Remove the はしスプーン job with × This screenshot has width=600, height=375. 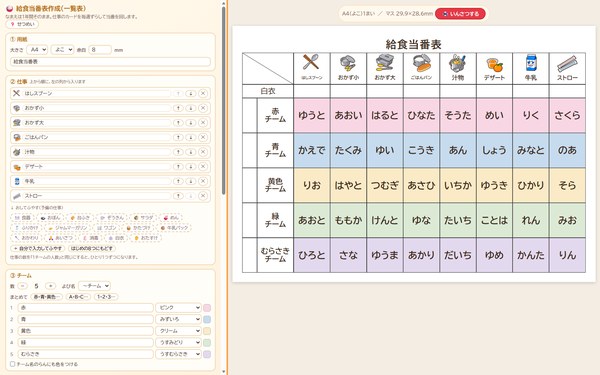click(x=203, y=93)
